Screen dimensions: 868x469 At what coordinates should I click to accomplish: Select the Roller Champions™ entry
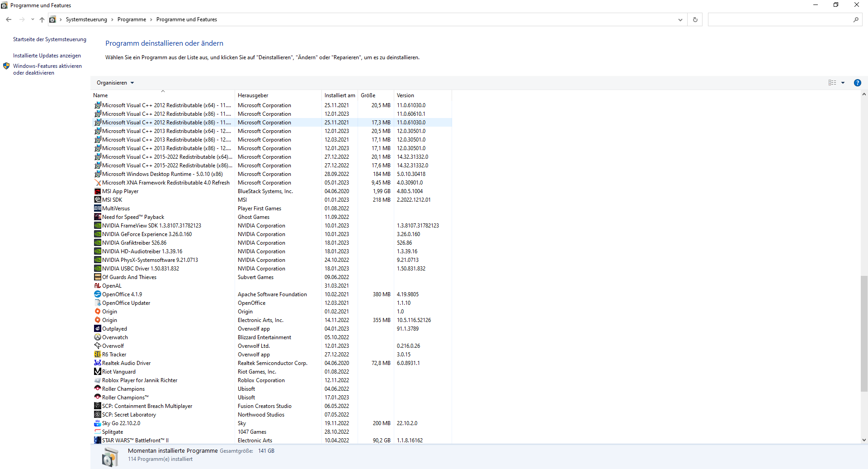[273, 398]
